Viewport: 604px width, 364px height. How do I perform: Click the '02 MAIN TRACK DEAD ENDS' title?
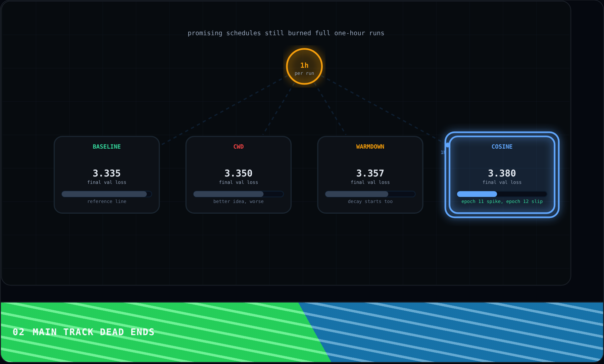click(x=84, y=332)
